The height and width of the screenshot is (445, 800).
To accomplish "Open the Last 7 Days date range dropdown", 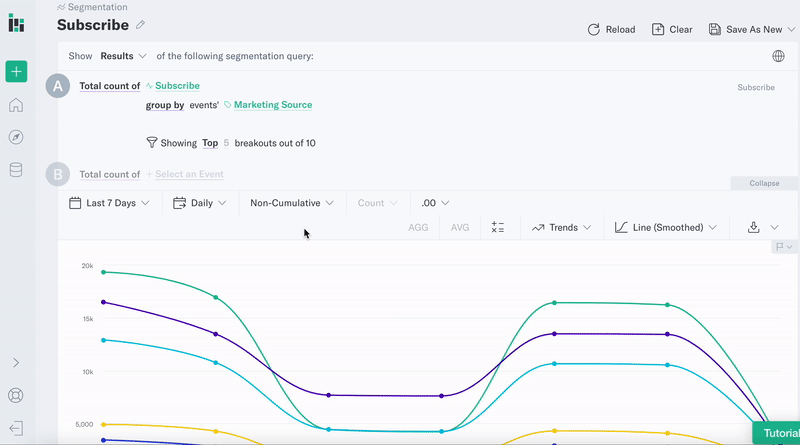I will pyautogui.click(x=109, y=203).
